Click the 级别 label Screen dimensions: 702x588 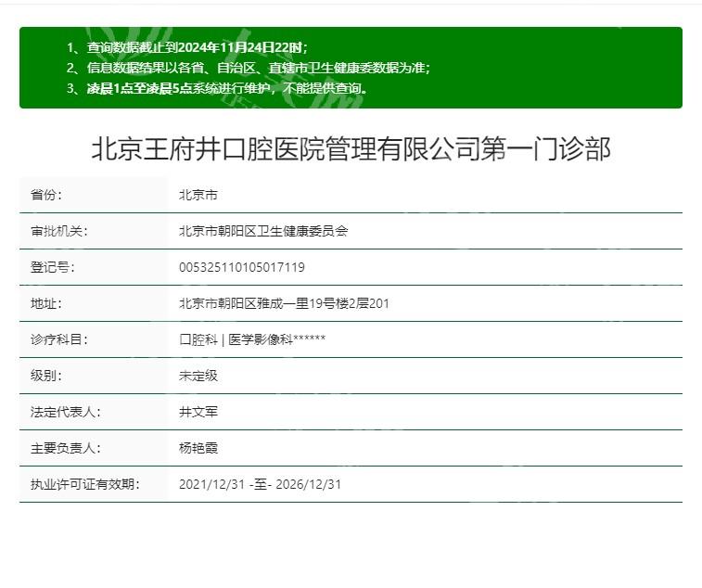tap(46, 376)
